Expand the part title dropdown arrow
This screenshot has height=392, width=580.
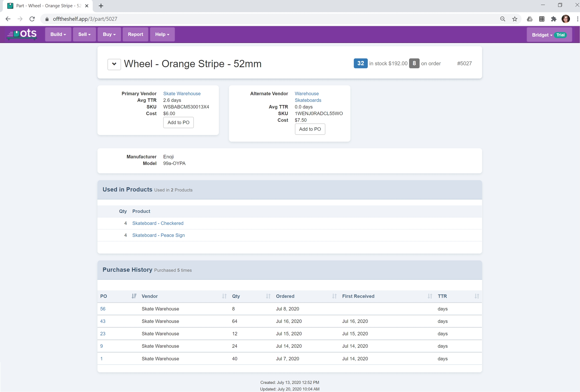[x=114, y=64]
